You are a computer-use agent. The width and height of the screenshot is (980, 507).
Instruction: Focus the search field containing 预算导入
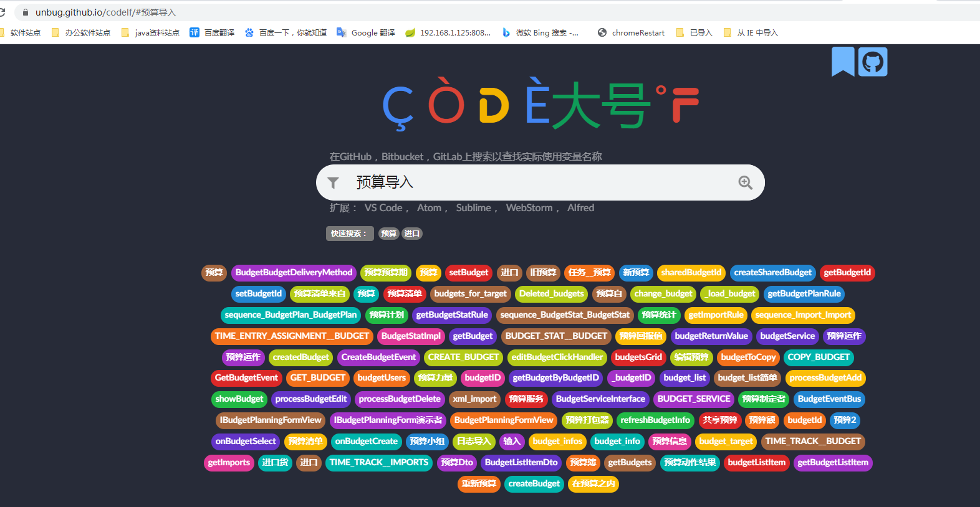tap(540, 182)
